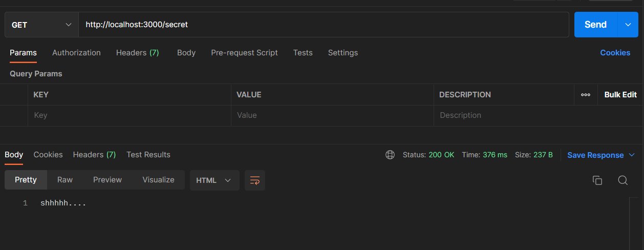Switch to the Authorization tab
644x250 pixels.
[x=76, y=53]
